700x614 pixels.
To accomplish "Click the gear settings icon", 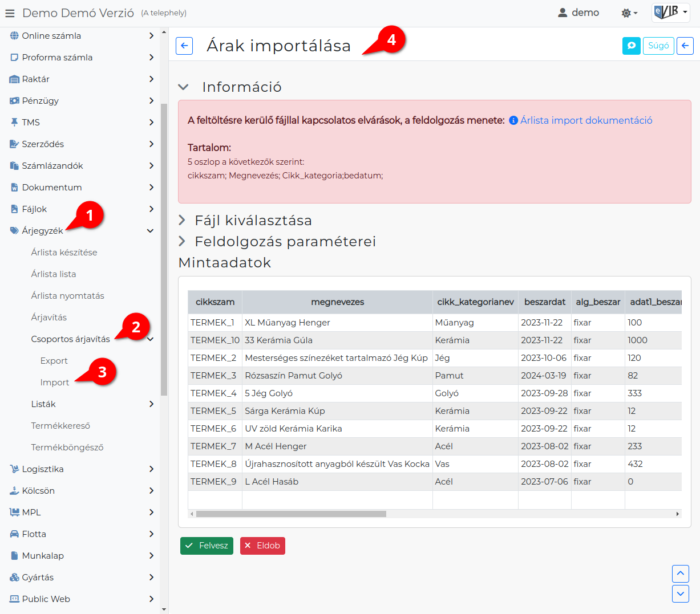I will point(629,13).
